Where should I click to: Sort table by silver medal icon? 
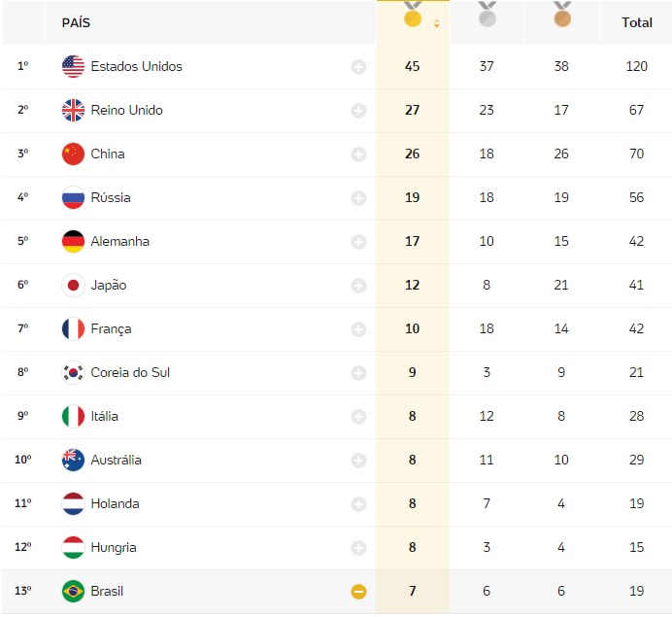487,15
